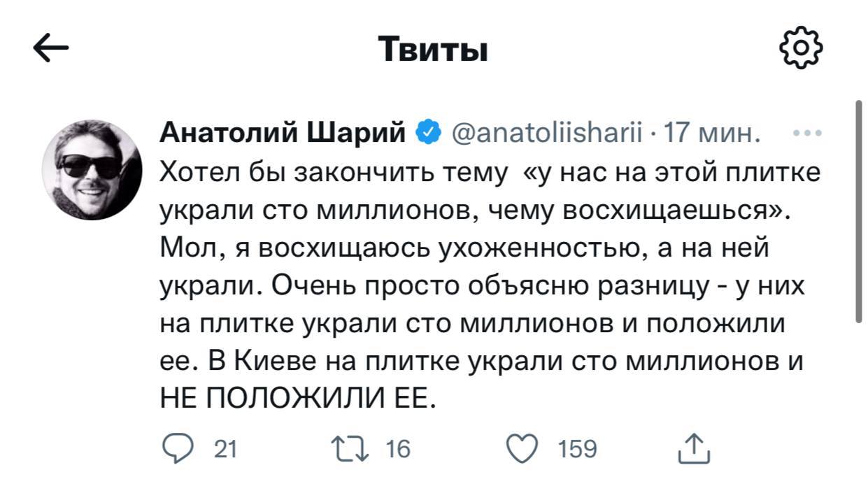Screen dimensions: 868x493
Task: Open Анатолий Шарий's profile picture
Action: point(92,169)
